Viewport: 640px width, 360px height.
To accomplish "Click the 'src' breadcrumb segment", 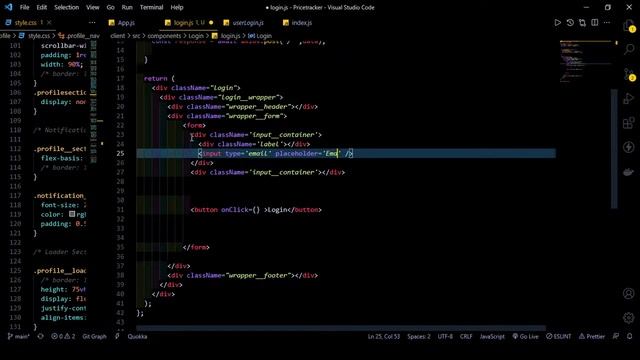I will pos(136,36).
